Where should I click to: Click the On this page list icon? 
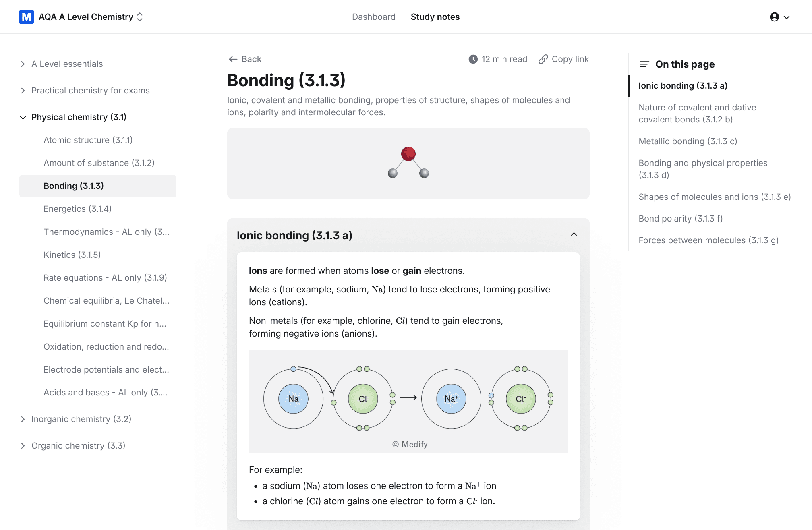tap(644, 64)
